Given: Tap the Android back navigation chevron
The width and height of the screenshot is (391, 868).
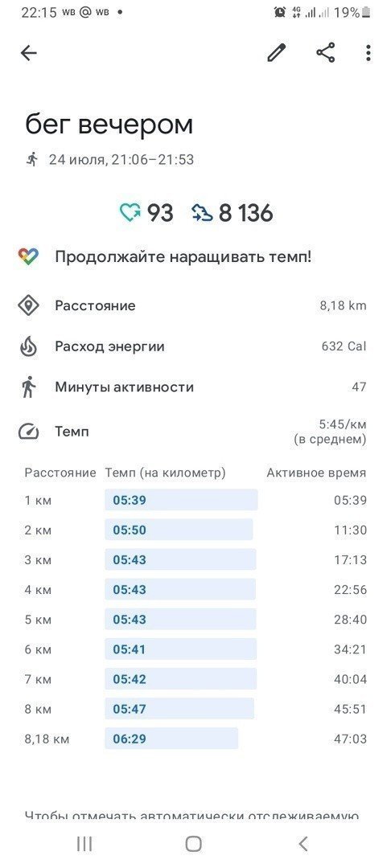Looking at the screenshot, I should [303, 844].
